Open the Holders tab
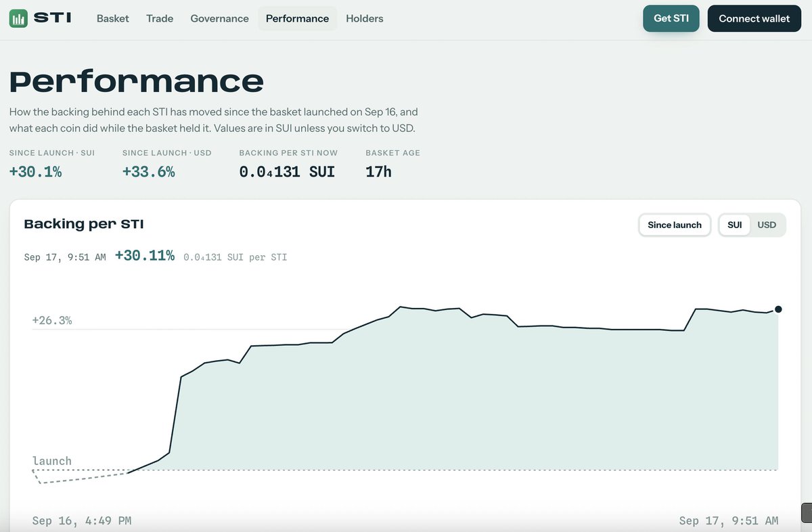This screenshot has height=532, width=812. click(x=365, y=18)
